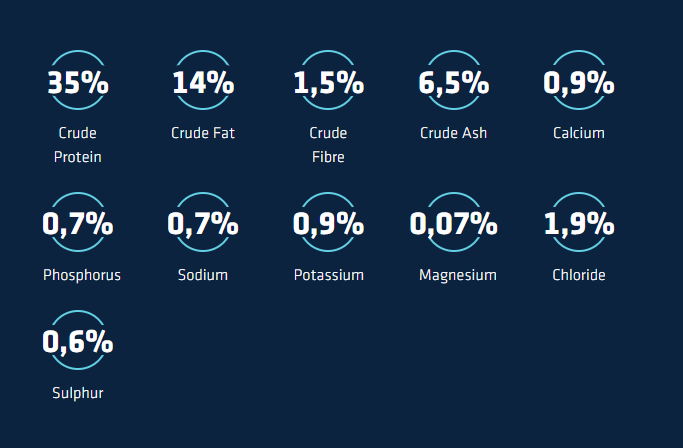The height and width of the screenshot is (448, 683).
Task: Click the Calcium text label
Action: (579, 133)
